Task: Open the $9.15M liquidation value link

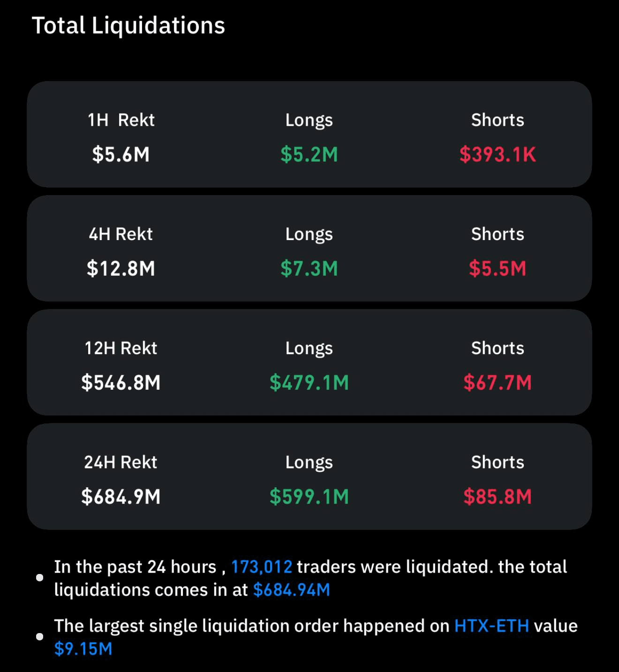Action: 83,649
